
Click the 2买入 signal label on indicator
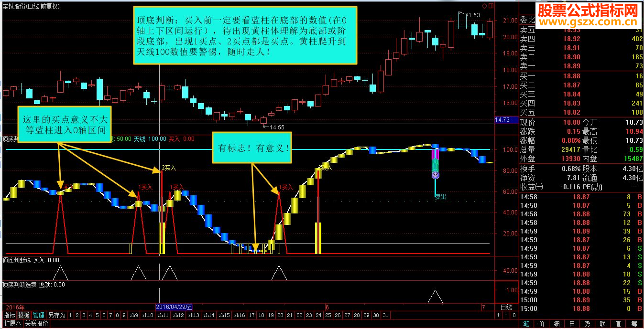(169, 168)
